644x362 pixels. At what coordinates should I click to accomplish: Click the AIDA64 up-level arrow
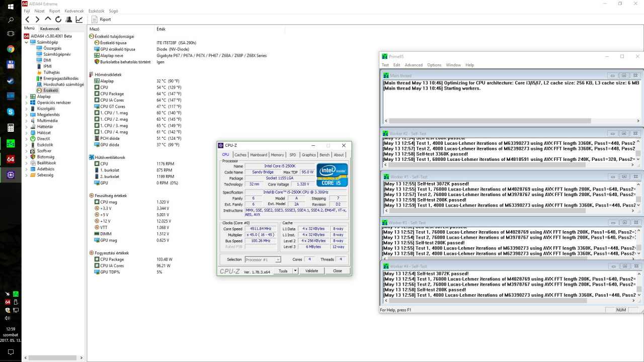coord(48,20)
